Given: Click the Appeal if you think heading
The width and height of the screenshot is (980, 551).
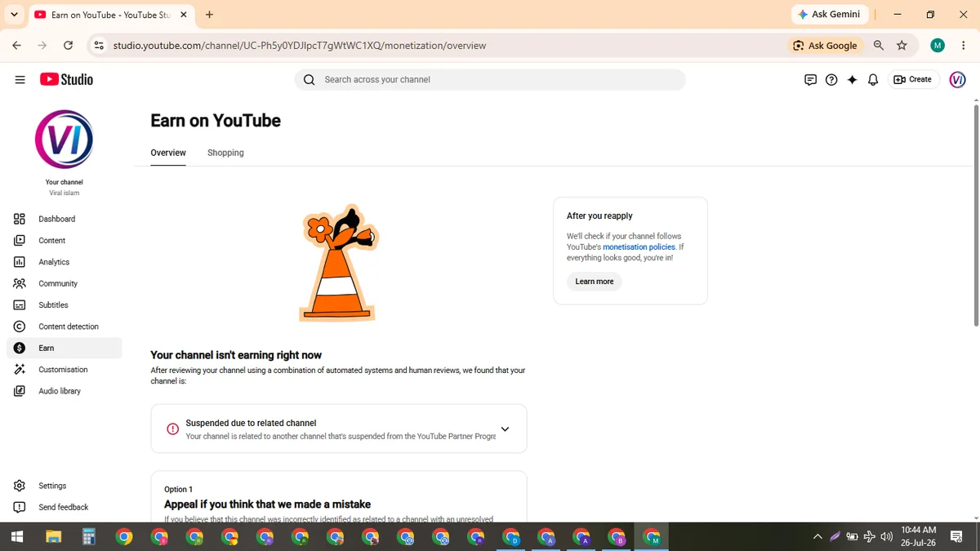Looking at the screenshot, I should coord(267,504).
